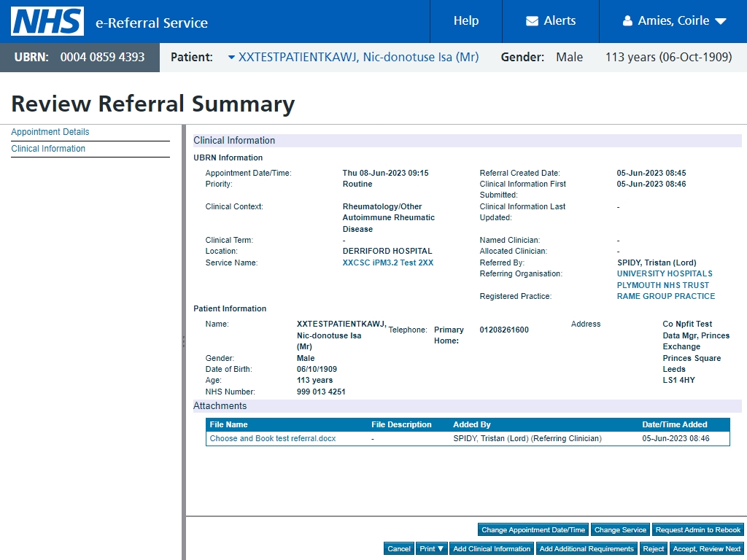Click Add Clinical Information button
The image size is (747, 560).
[492, 548]
